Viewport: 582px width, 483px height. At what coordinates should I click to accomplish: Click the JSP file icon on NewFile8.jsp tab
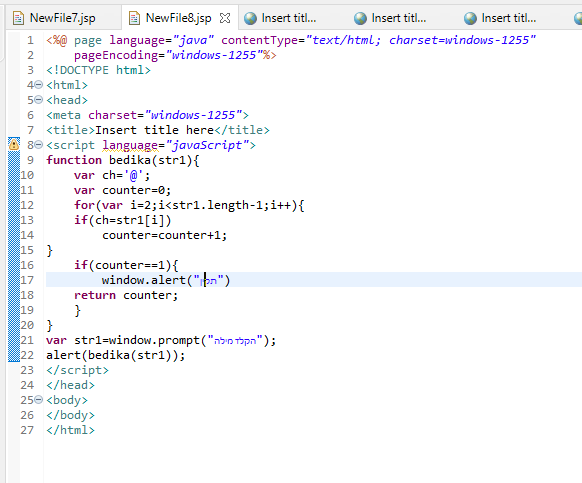tap(134, 18)
